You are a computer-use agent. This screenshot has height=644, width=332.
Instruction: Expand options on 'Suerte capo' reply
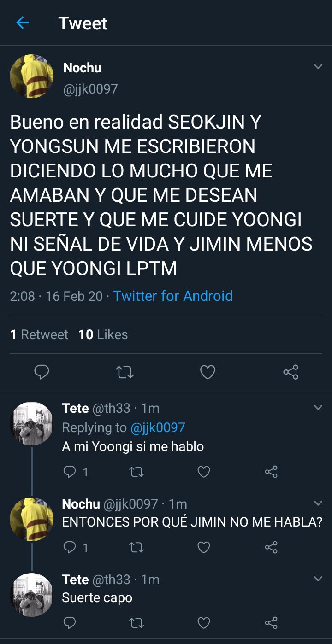pos(318,579)
